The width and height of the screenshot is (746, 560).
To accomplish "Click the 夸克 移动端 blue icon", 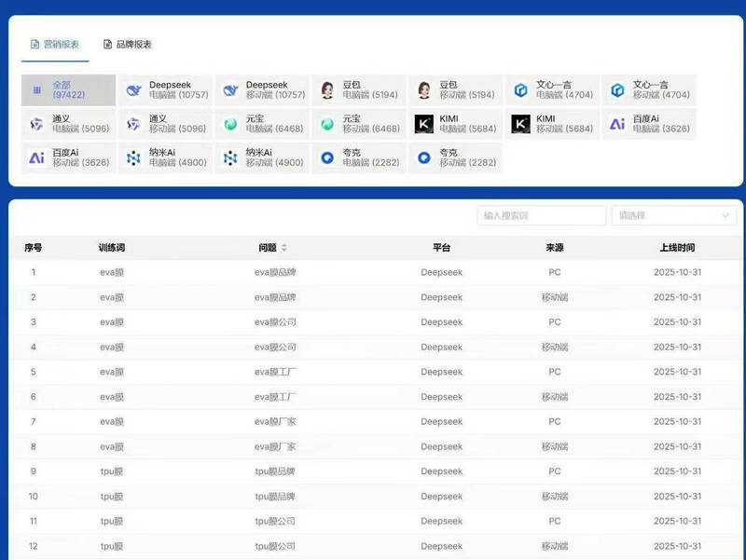I will tap(424, 158).
